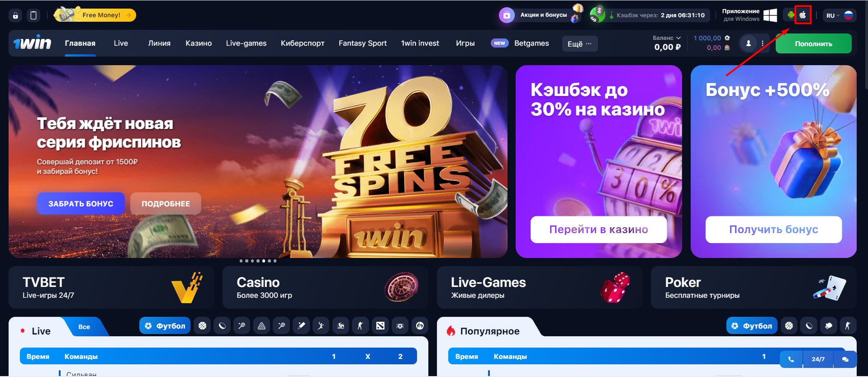
Task: Open the Apple iOS app download icon
Action: (x=803, y=15)
